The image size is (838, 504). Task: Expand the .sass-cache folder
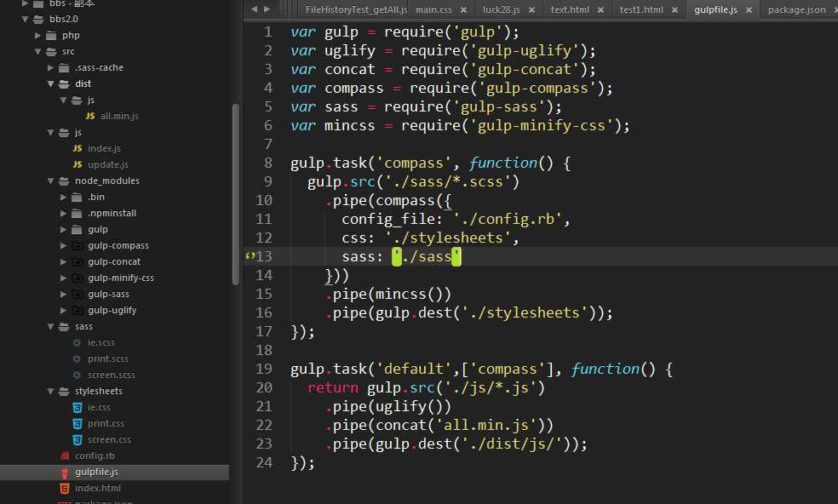click(x=51, y=68)
